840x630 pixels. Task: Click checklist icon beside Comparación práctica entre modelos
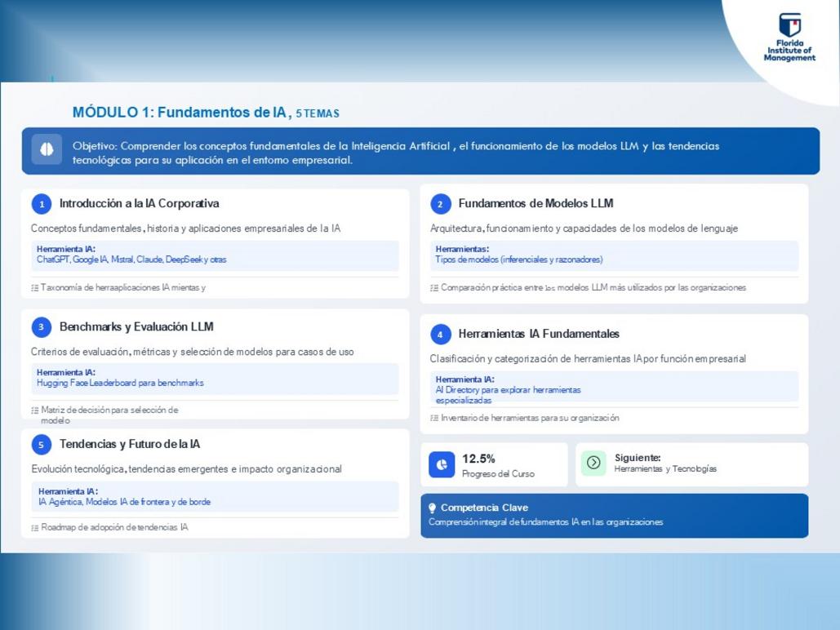[434, 288]
